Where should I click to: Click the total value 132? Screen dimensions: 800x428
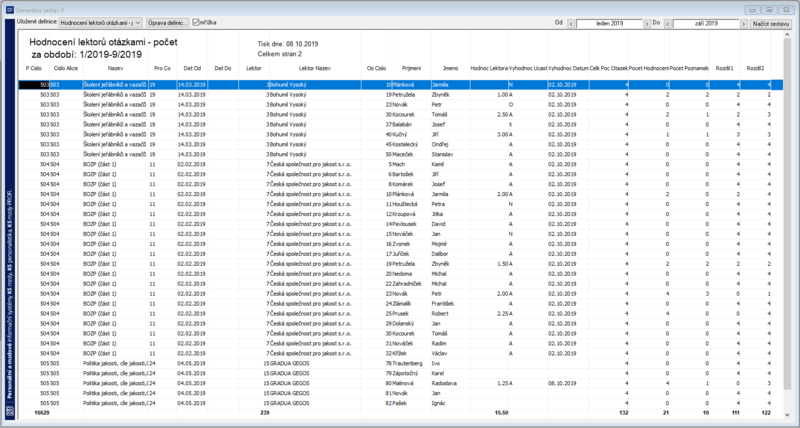click(x=623, y=413)
